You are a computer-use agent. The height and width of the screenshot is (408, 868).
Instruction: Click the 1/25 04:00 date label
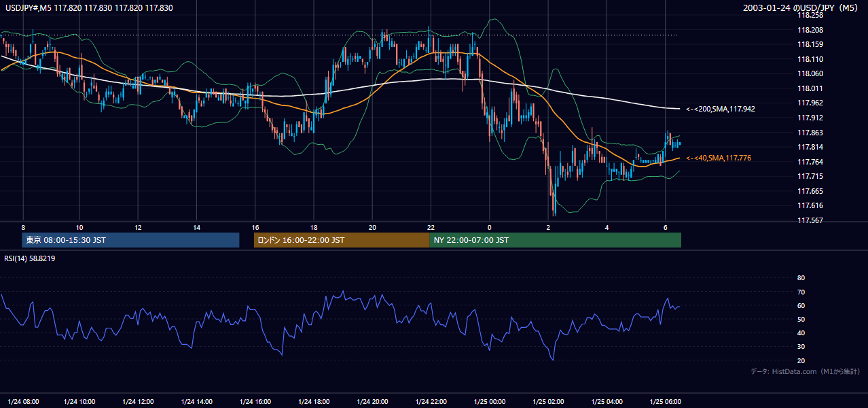pos(607,401)
